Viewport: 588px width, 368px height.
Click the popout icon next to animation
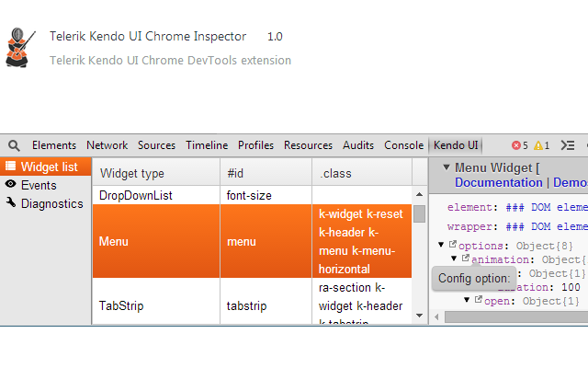[x=466, y=258]
